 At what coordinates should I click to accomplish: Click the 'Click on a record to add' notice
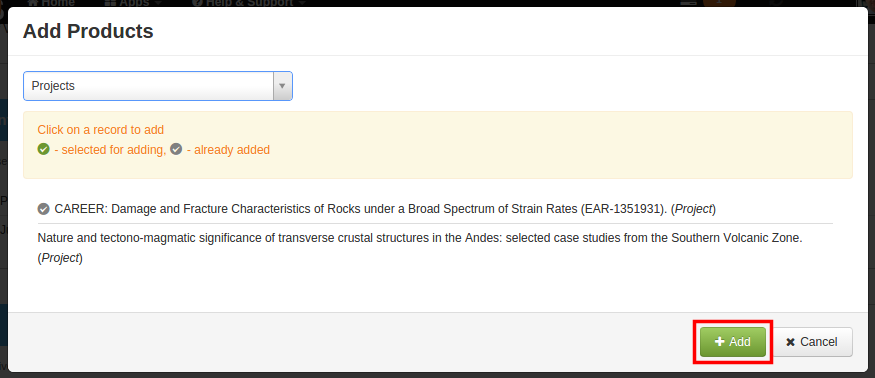pyautogui.click(x=100, y=130)
